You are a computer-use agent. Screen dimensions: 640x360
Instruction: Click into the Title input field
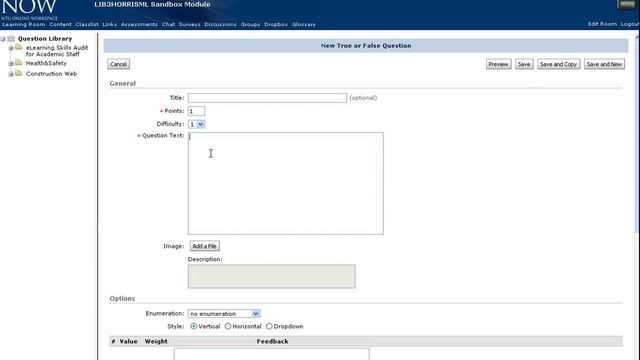267,98
